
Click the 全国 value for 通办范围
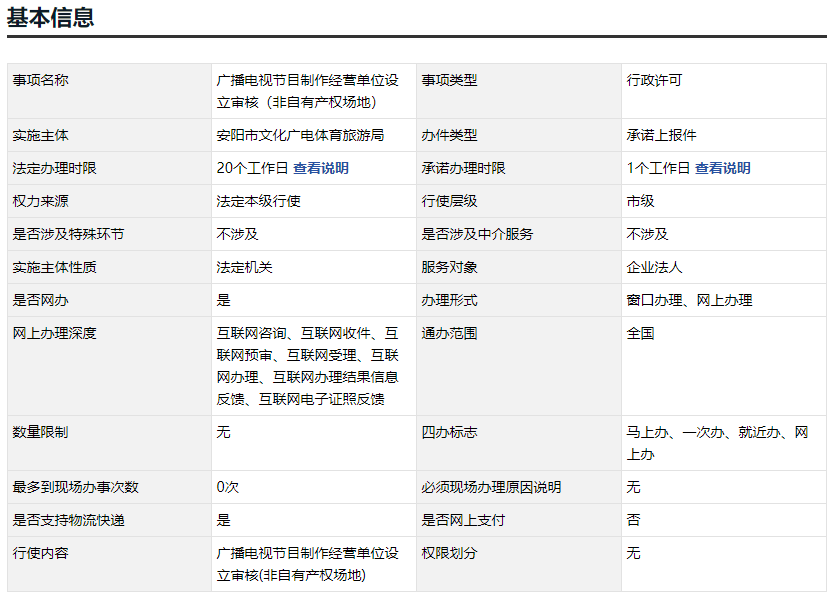[640, 333]
